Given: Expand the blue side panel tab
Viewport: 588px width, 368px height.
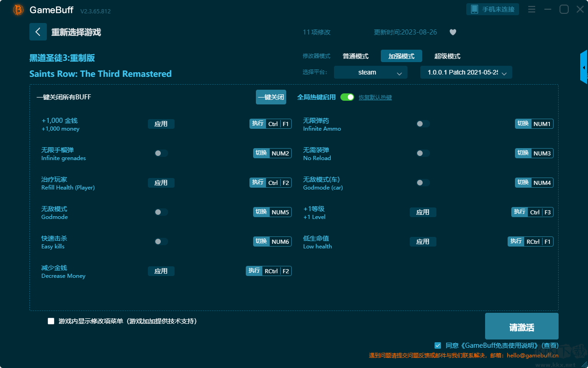Looking at the screenshot, I should click(584, 67).
